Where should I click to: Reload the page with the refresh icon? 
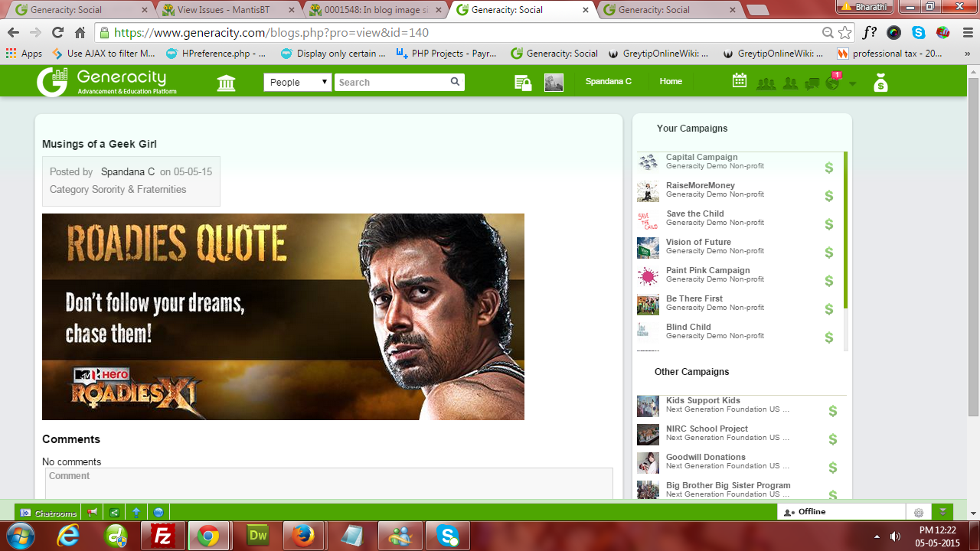coord(57,33)
